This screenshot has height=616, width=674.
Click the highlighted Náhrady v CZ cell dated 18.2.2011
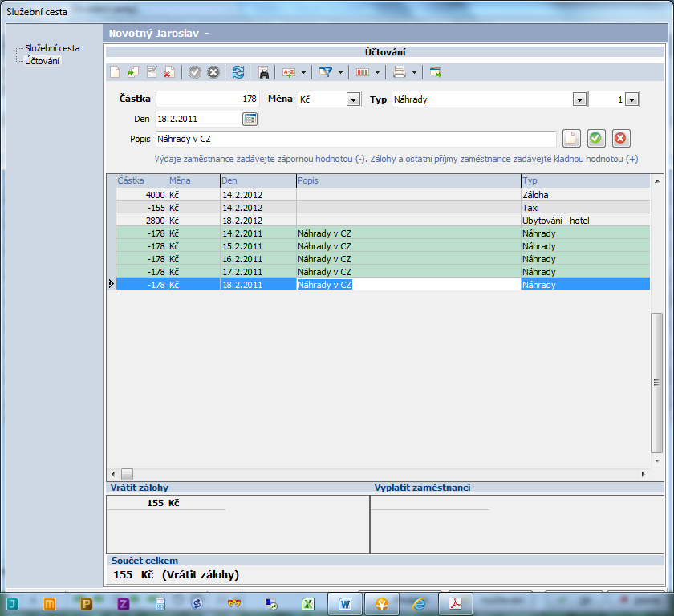(x=408, y=285)
